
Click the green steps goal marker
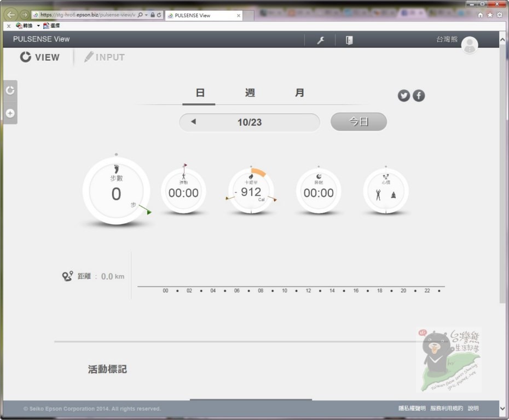pyautogui.click(x=148, y=212)
